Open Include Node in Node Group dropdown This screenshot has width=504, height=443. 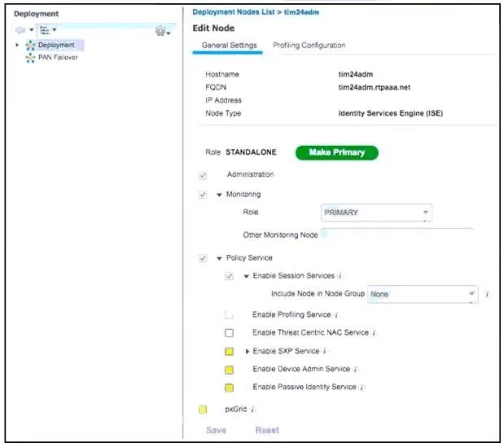coord(423,294)
